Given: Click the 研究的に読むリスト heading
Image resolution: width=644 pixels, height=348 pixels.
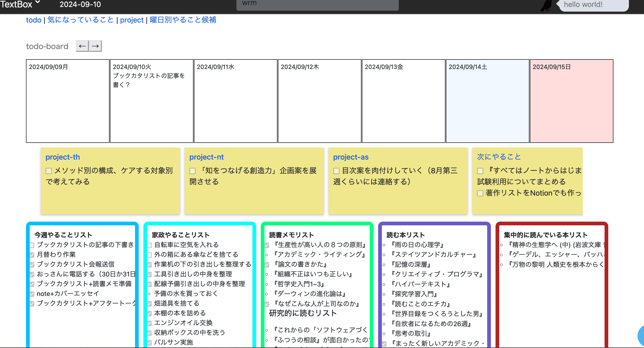Looking at the screenshot, I should (303, 313).
